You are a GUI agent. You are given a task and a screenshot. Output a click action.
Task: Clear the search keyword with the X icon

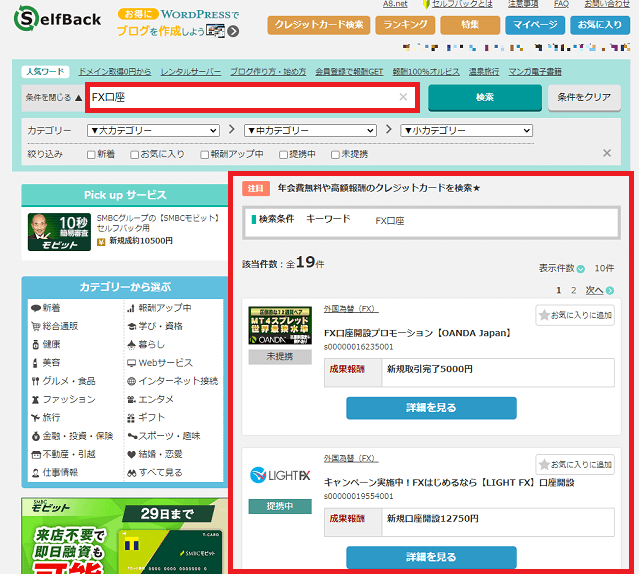tap(403, 97)
